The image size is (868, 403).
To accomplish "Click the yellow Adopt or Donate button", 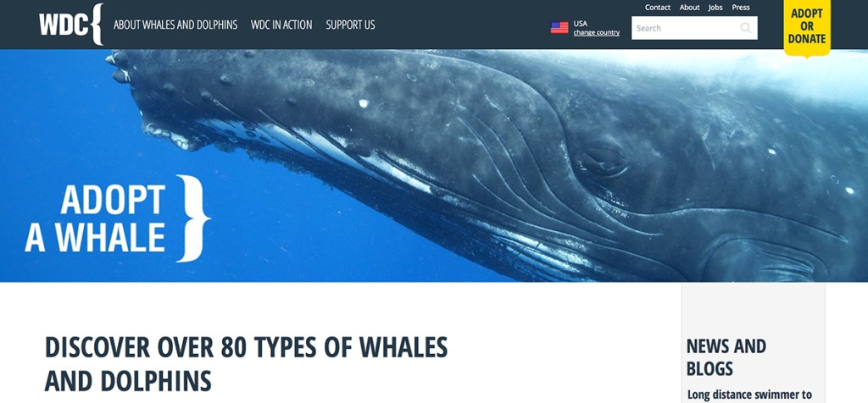I will pyautogui.click(x=807, y=26).
